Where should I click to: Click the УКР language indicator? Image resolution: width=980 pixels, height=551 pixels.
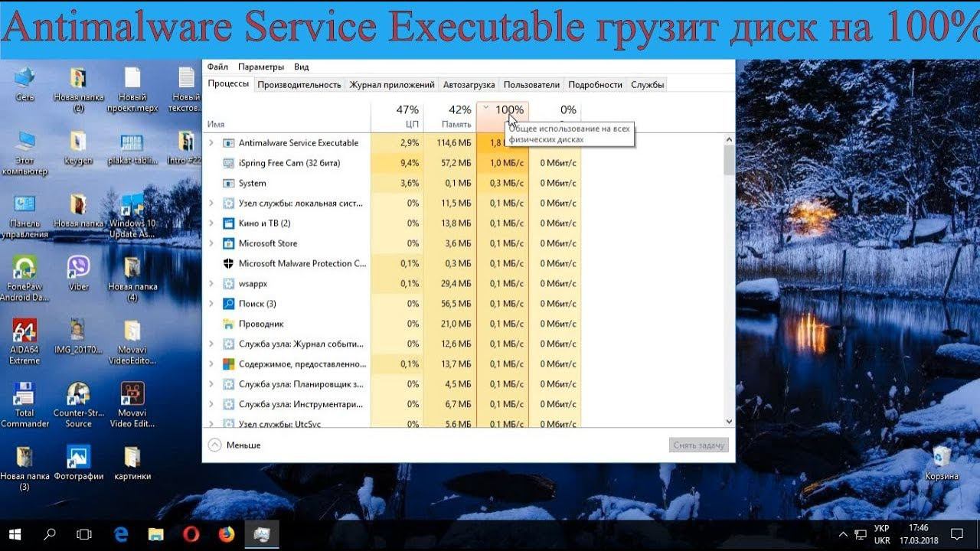click(x=882, y=533)
